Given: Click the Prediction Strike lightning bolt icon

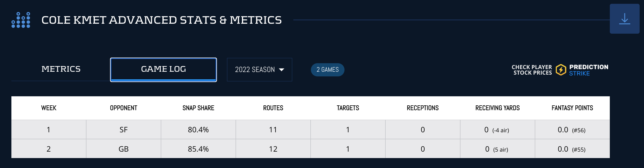Looking at the screenshot, I should (561, 70).
